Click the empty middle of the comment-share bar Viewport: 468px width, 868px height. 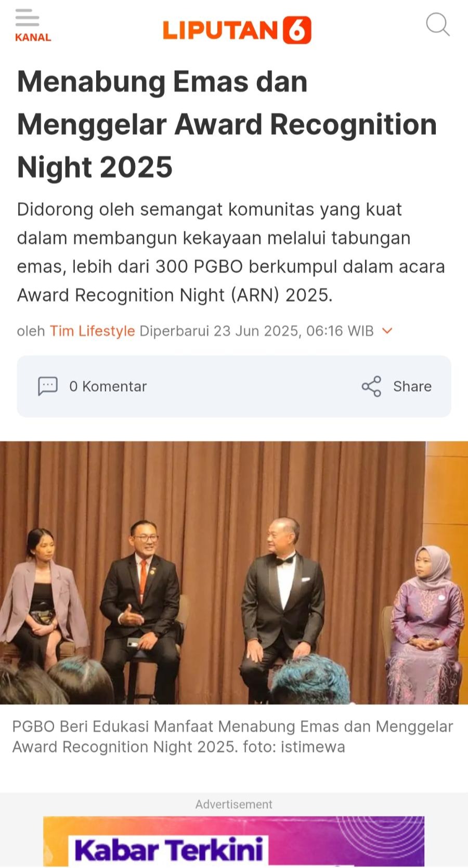(254, 386)
